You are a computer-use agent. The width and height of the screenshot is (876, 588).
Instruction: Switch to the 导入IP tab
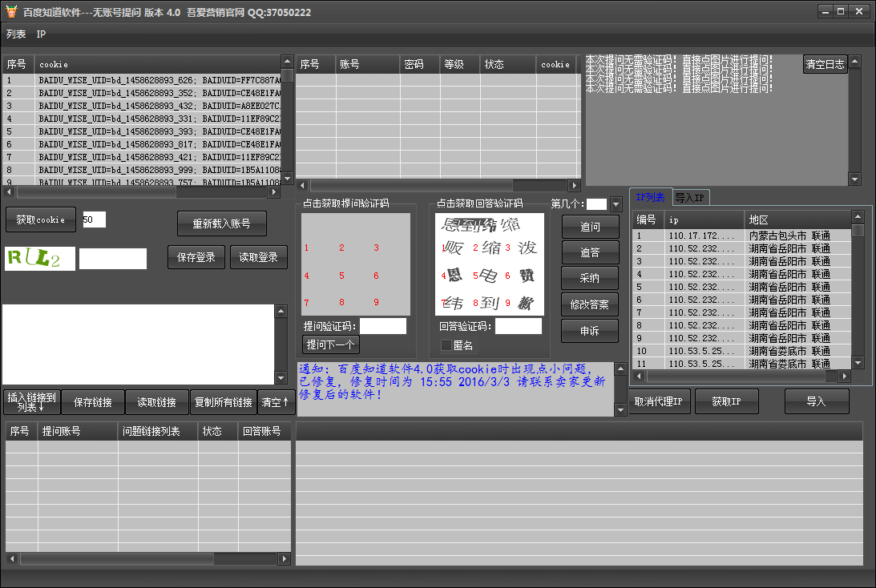tap(690, 198)
